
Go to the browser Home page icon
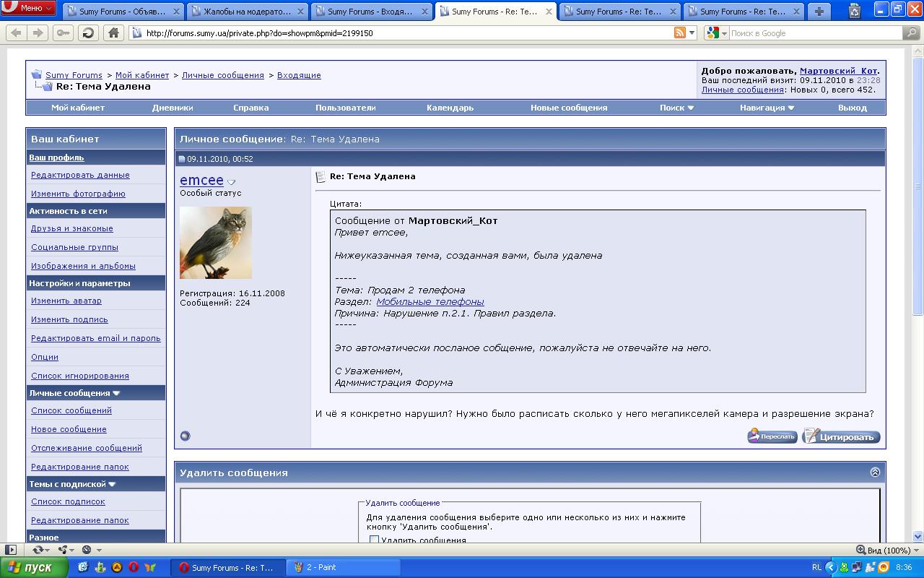tap(113, 33)
